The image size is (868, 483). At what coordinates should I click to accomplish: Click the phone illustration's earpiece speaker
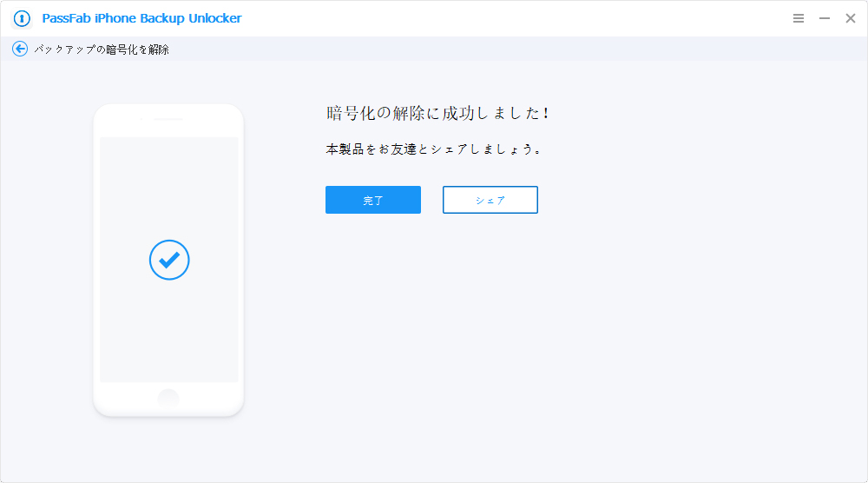168,119
